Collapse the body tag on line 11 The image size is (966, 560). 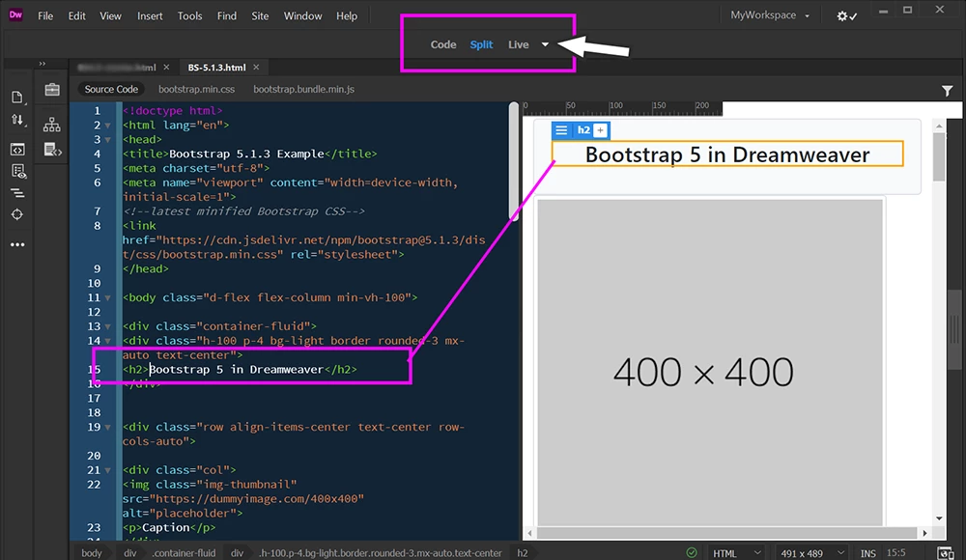click(108, 297)
